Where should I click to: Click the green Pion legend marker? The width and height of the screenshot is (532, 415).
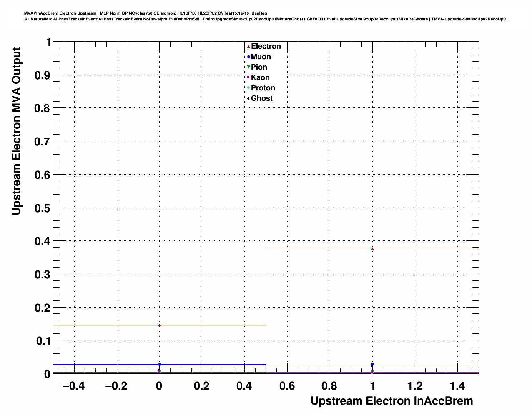click(248, 67)
